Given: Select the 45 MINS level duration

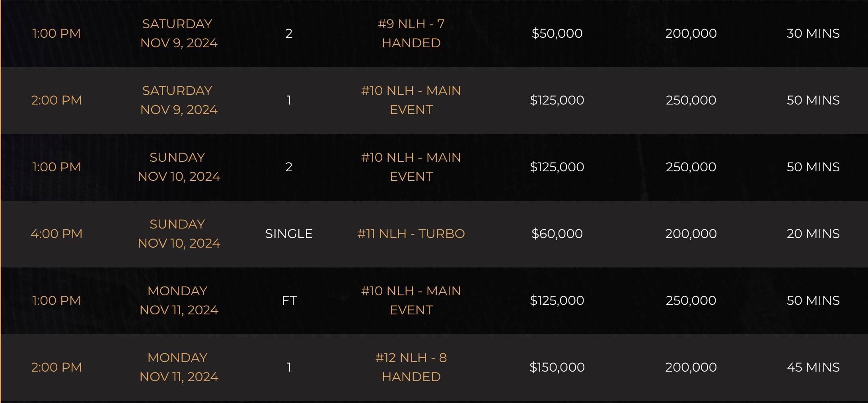Looking at the screenshot, I should click(813, 367).
